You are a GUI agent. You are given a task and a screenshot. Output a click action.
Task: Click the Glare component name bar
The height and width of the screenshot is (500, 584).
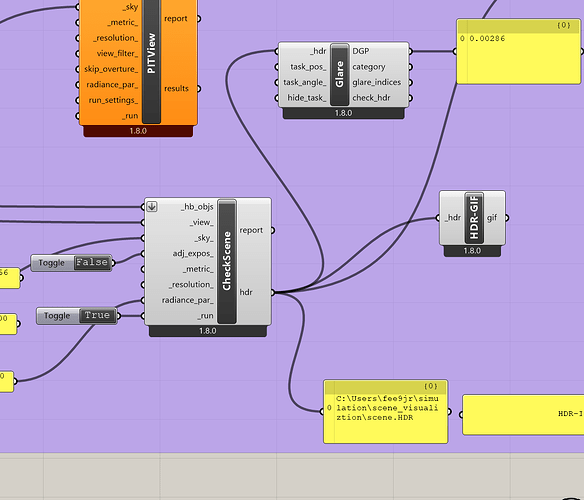(x=340, y=75)
